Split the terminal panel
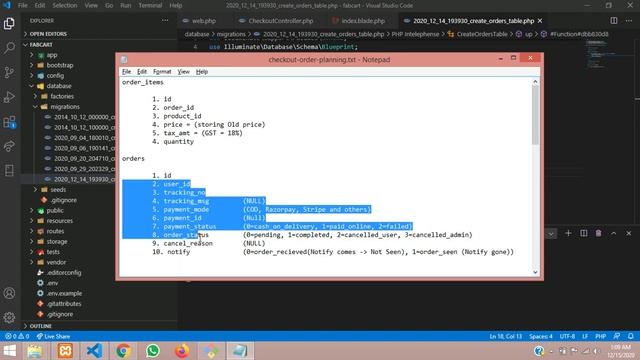This screenshot has width=640, height=360. point(584,233)
